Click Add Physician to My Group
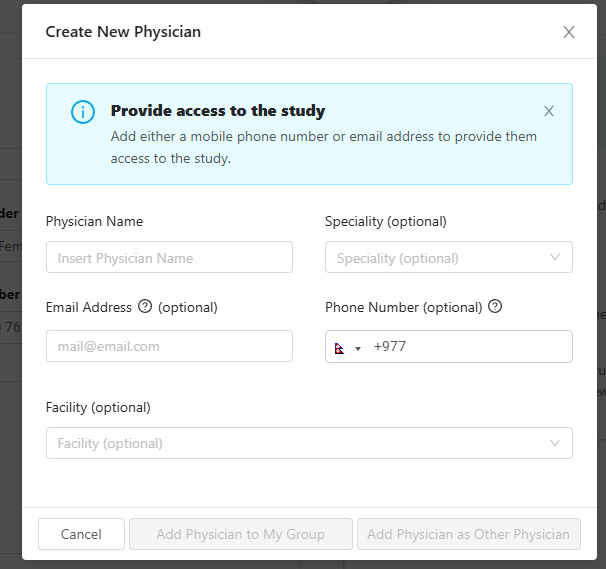 coord(241,534)
